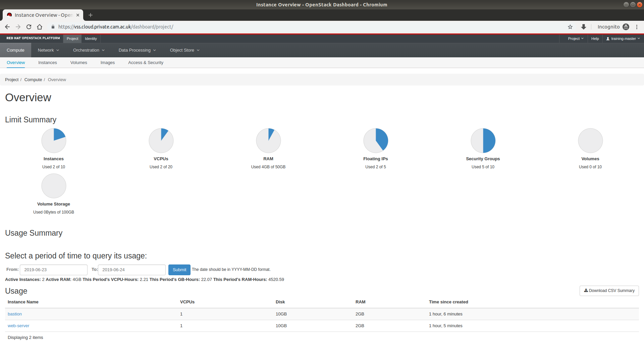This screenshot has width=644, height=353.
Task: Click the Incognito profile icon
Action: 626,27
